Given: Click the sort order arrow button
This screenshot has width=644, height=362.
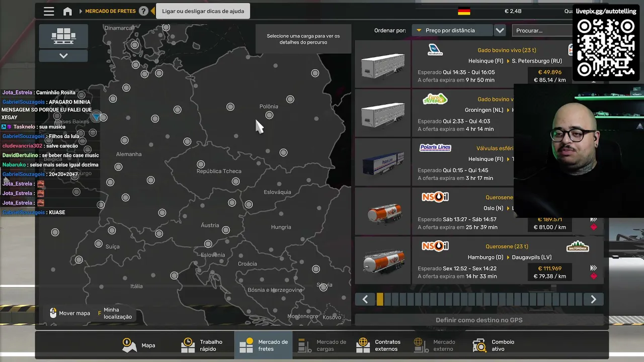Looking at the screenshot, I should pos(500,31).
